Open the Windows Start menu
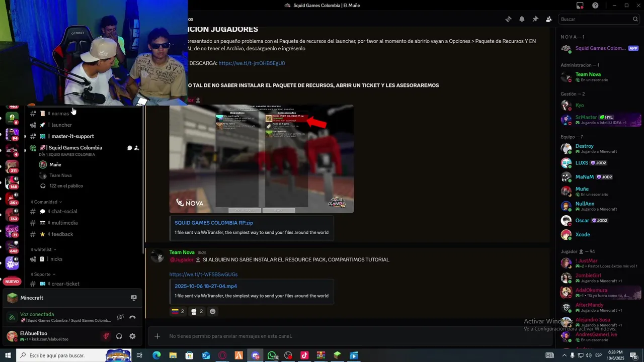Screen dimensions: 644x362 click(8, 355)
